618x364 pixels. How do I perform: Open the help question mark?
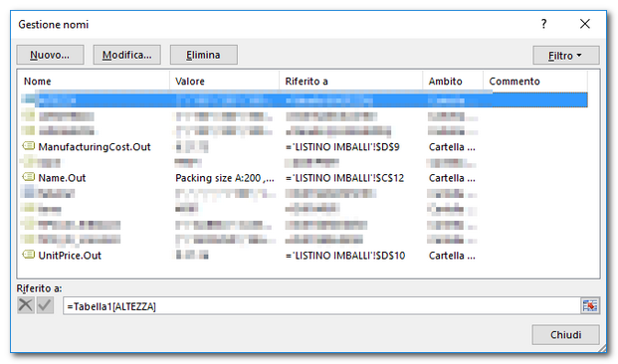pyautogui.click(x=544, y=24)
